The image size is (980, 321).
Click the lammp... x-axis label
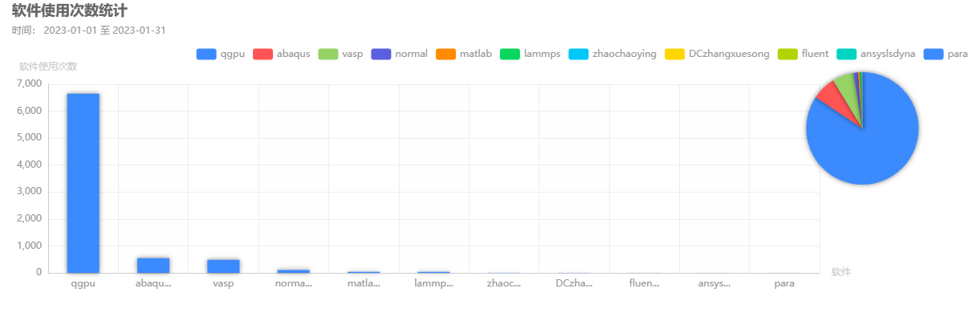(433, 284)
